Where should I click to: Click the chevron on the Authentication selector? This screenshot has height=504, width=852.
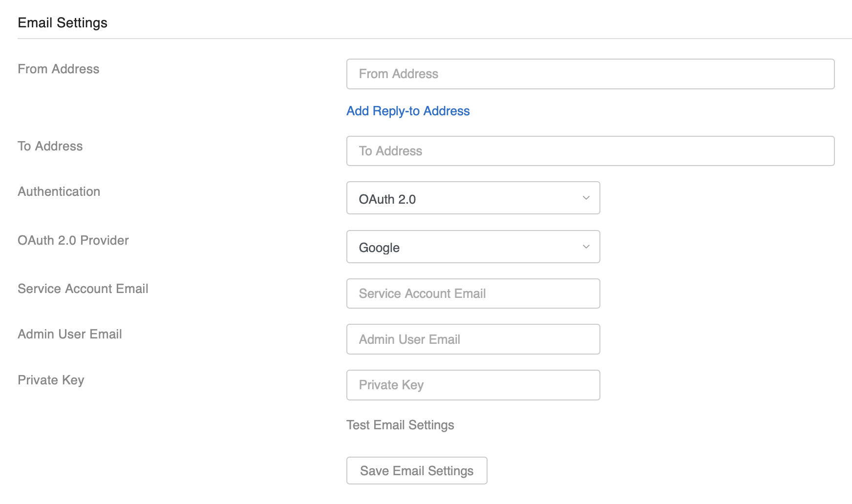(x=586, y=198)
